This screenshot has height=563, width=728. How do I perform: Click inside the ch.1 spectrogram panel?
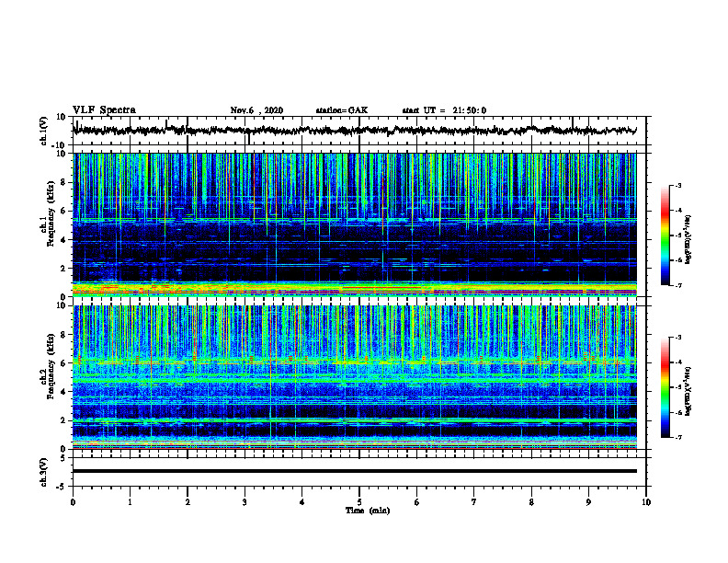354,224
